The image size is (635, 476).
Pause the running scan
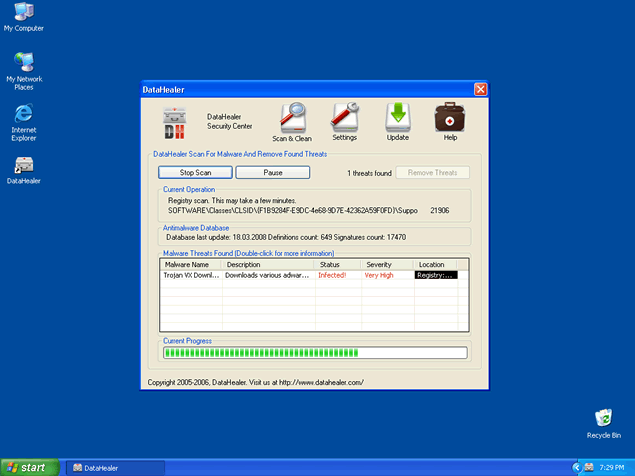273,173
